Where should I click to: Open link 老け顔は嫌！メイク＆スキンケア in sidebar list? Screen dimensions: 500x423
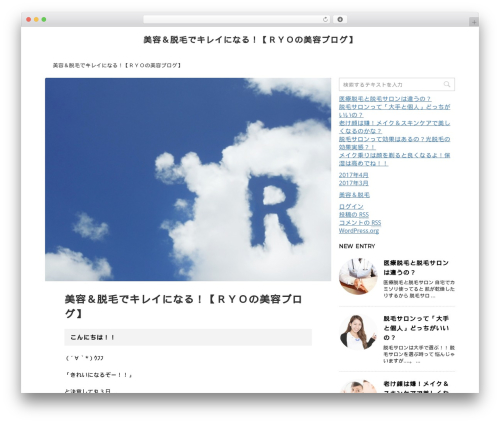click(394, 127)
